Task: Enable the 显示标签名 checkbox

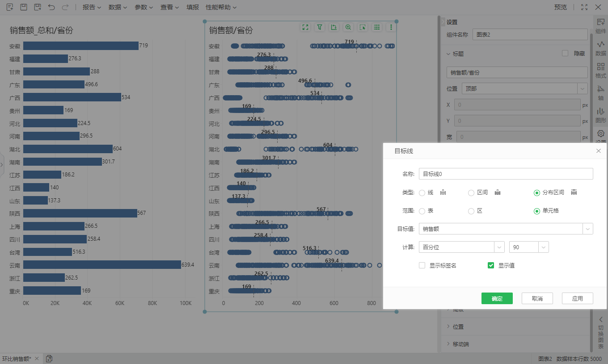Action: tap(422, 265)
